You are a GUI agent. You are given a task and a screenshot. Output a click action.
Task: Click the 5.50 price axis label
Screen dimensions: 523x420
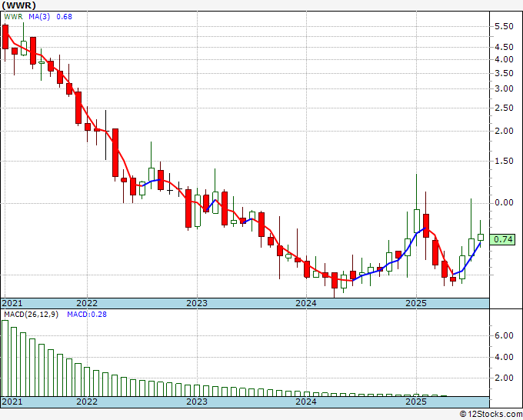click(x=504, y=26)
